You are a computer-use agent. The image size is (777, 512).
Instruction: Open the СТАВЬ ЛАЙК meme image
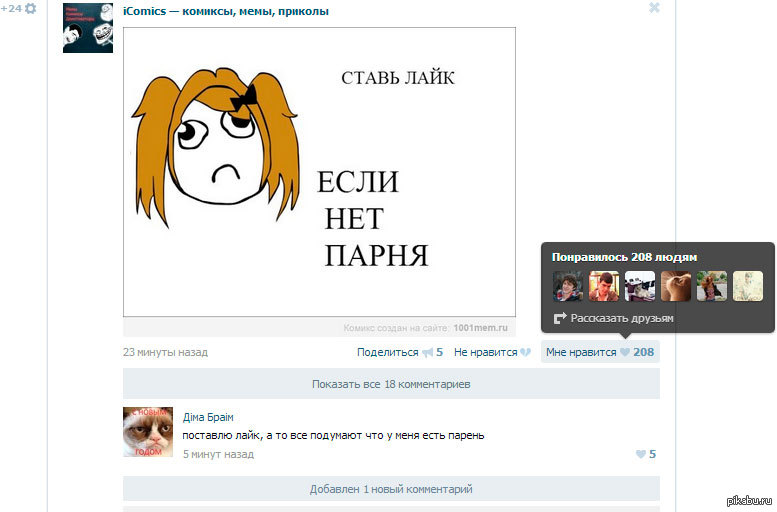[319, 172]
